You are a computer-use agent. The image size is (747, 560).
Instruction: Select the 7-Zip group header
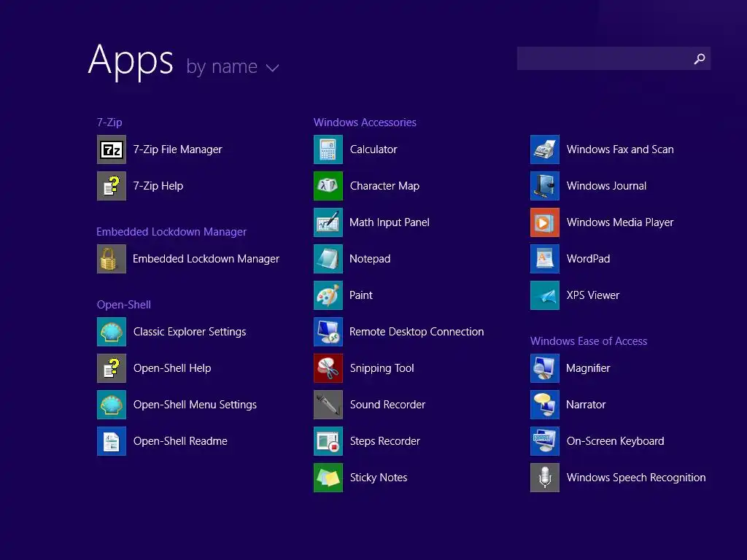pyautogui.click(x=109, y=122)
